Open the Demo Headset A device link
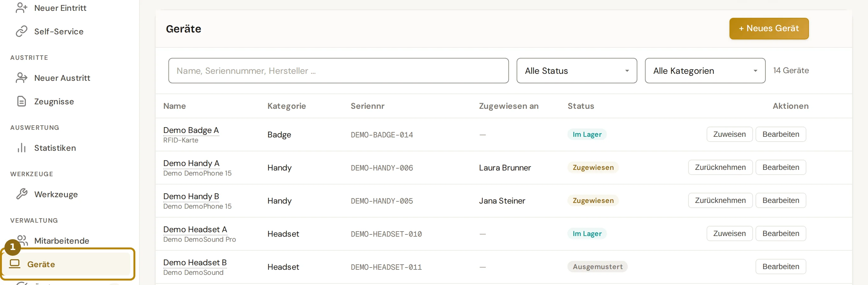 195,229
